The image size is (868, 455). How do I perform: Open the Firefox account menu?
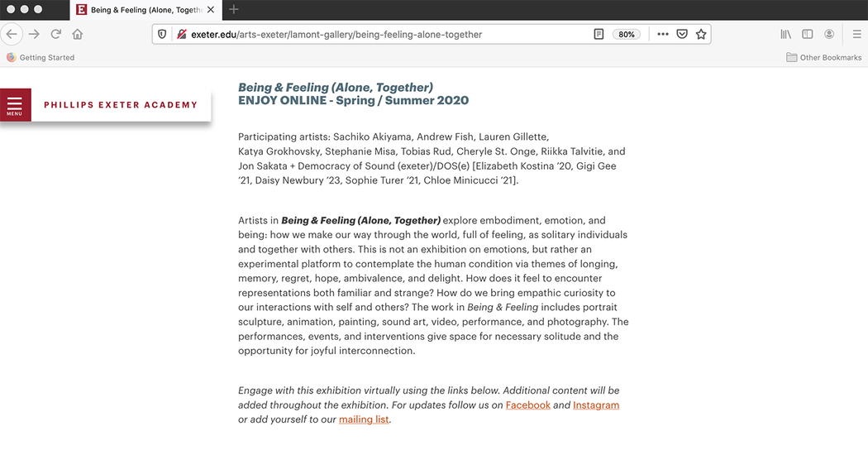[x=829, y=35]
